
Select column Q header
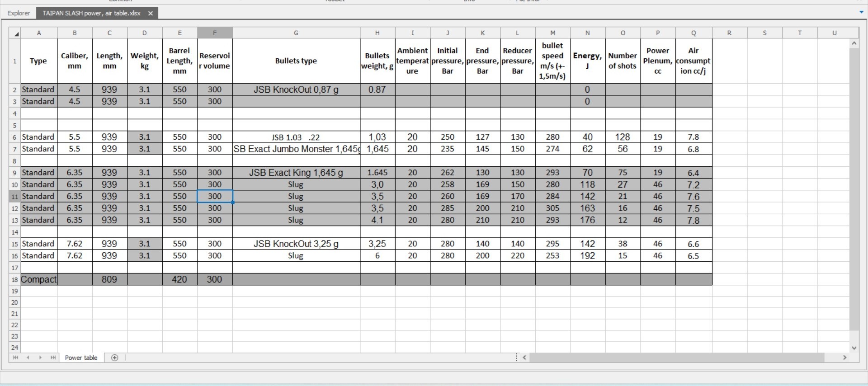pos(693,33)
